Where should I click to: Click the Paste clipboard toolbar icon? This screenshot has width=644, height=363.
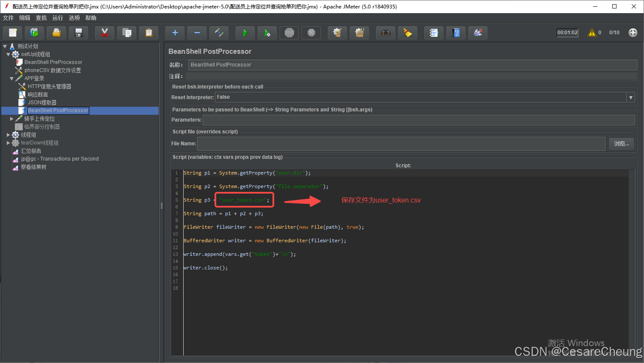tap(149, 33)
